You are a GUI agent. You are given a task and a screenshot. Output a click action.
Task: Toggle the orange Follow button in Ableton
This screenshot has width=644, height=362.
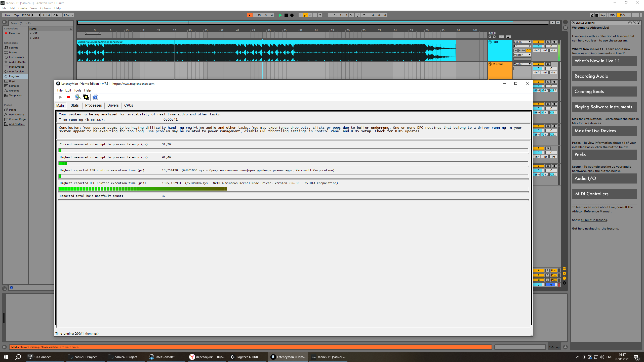pos(250,15)
